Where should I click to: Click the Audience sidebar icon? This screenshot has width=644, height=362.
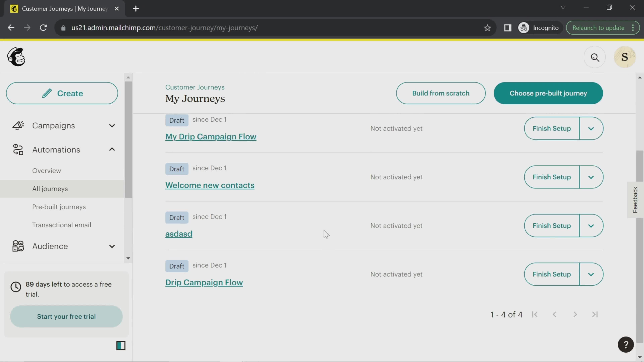tap(18, 246)
